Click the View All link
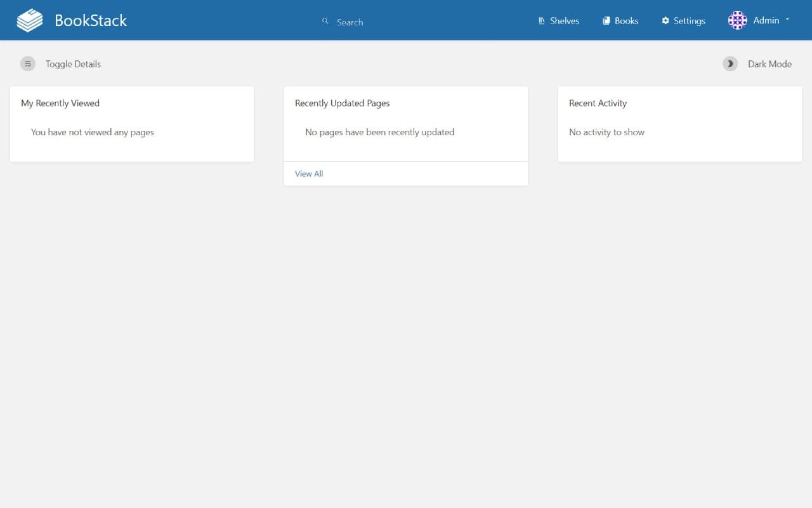Screen dimensions: 812x508 click(308, 173)
